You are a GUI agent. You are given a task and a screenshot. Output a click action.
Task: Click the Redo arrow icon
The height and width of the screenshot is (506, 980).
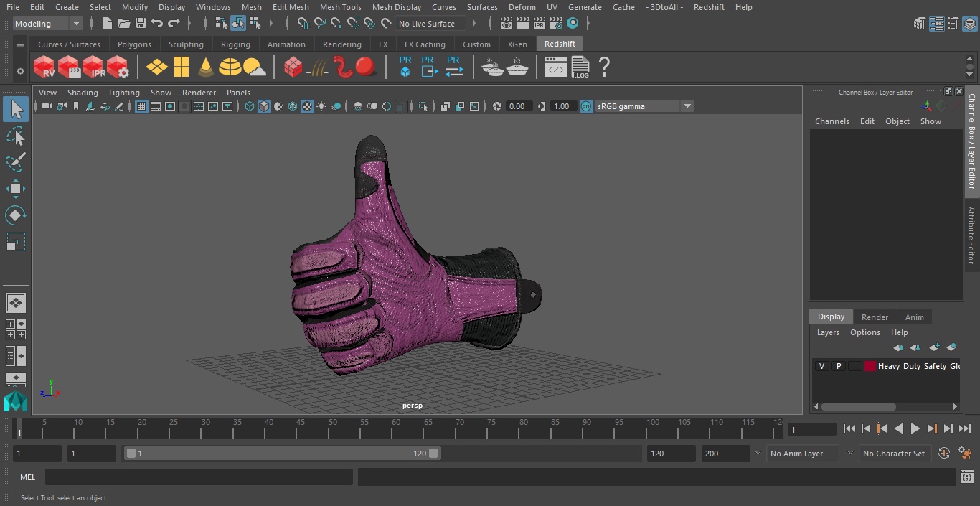click(174, 24)
